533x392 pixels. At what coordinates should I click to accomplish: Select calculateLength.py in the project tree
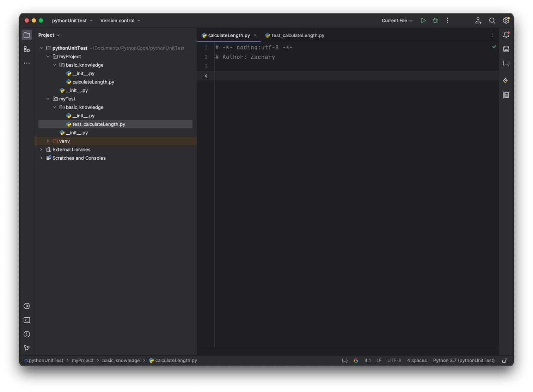(x=93, y=82)
